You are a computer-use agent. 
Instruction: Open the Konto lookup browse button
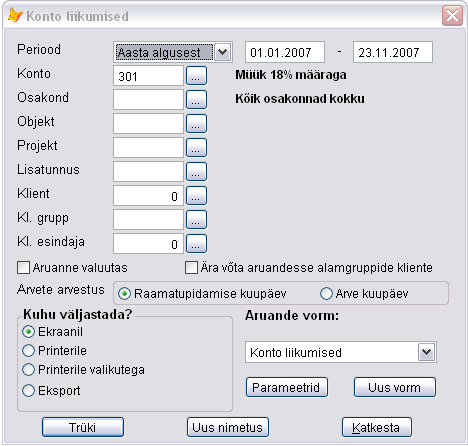196,76
